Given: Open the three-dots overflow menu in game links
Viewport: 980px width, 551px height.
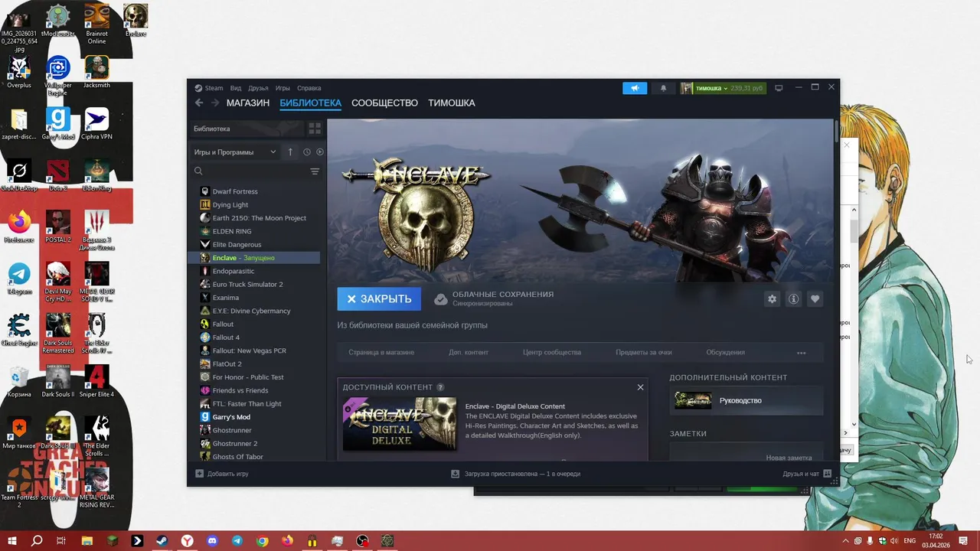Looking at the screenshot, I should point(801,353).
